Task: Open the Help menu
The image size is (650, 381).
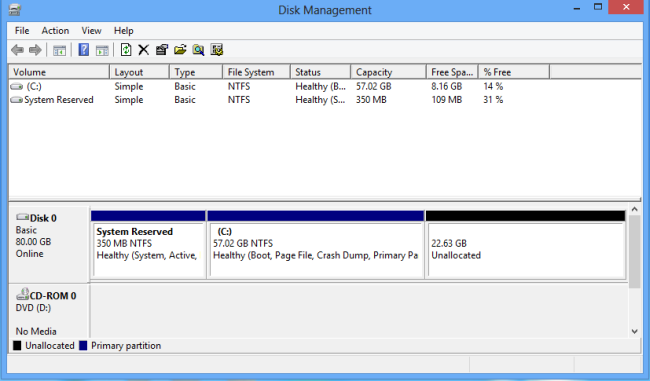Action: [124, 31]
